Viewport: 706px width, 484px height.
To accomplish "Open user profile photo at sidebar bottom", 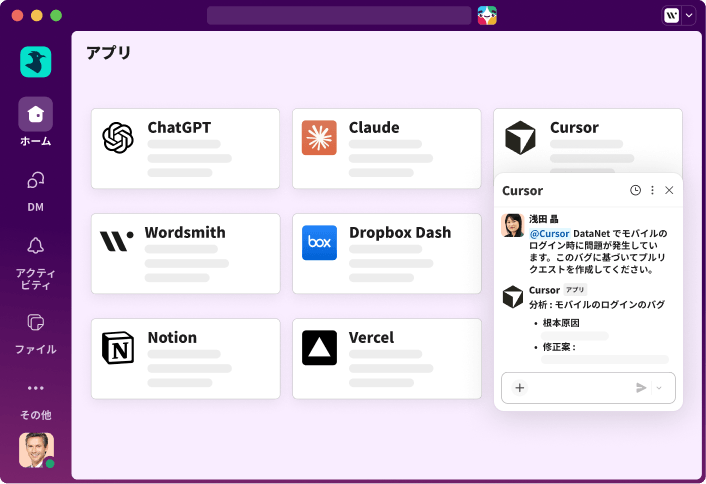I will pyautogui.click(x=36, y=450).
